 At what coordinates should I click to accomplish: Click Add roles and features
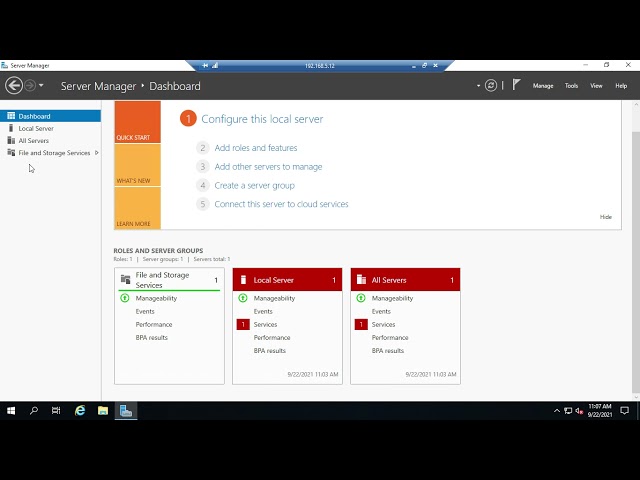tap(256, 148)
